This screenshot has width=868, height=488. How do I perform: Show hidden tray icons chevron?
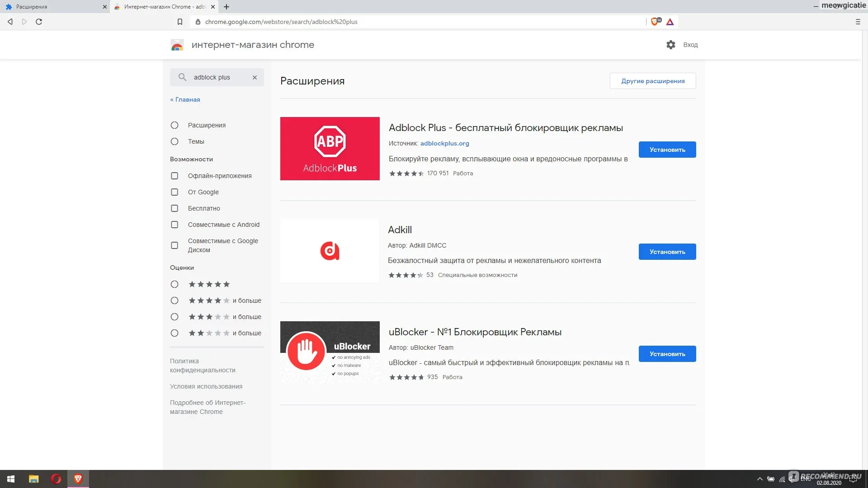point(760,479)
